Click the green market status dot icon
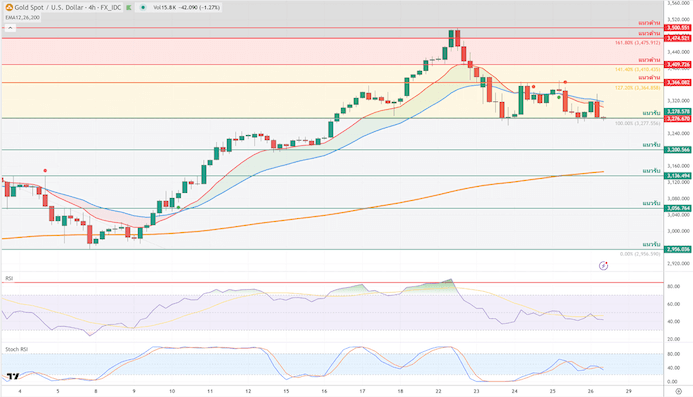The height and width of the screenshot is (397, 693). pos(143,8)
